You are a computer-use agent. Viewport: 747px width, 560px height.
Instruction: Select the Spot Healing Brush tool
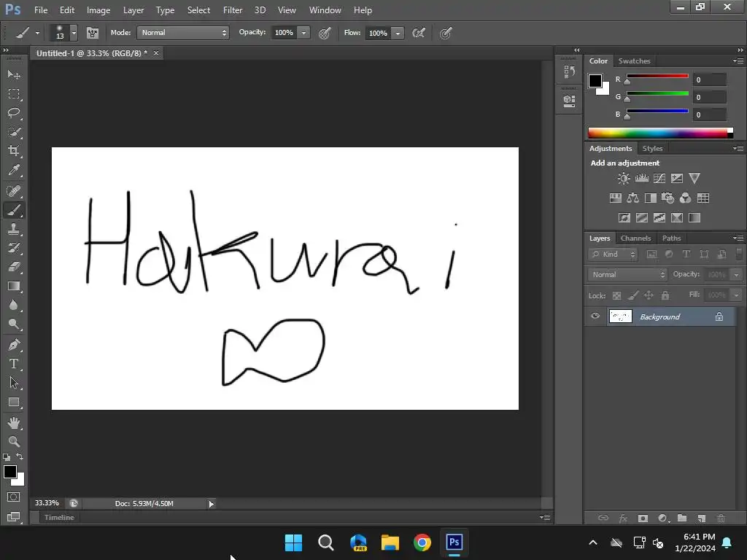[14, 191]
